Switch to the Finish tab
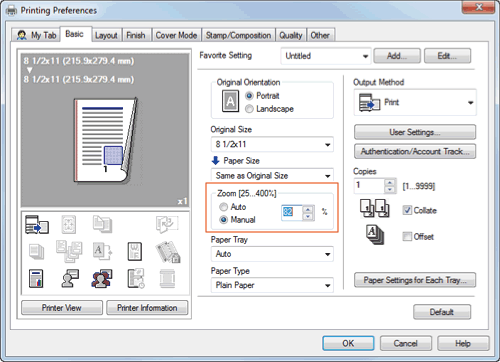Viewport: 500px width, 362px height. pos(136,35)
